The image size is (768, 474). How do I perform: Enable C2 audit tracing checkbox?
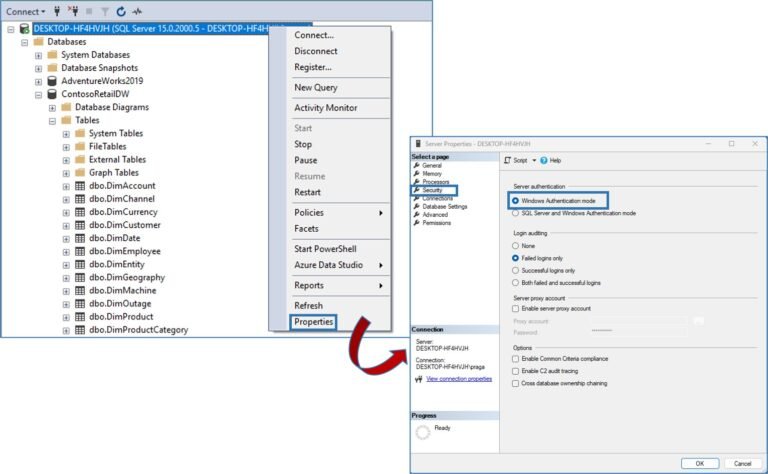click(515, 371)
